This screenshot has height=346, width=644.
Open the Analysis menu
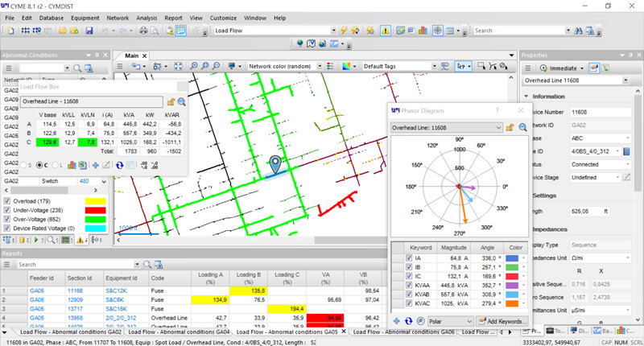[147, 16]
